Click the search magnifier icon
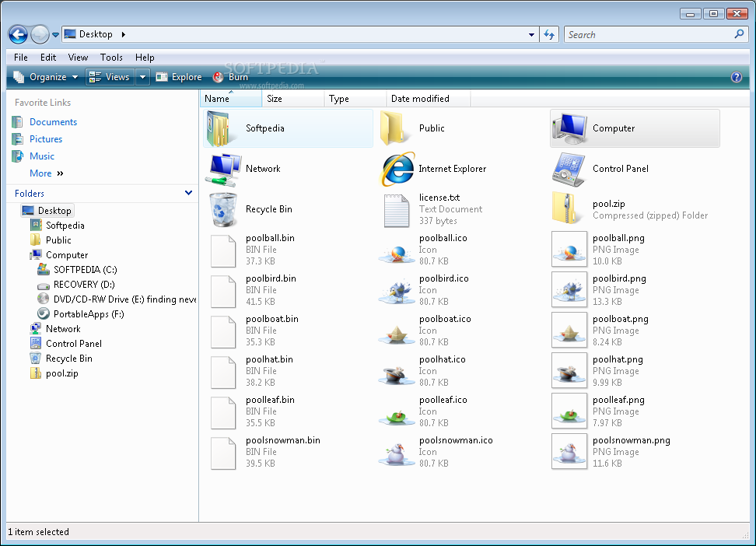The height and width of the screenshot is (546, 756). tap(739, 34)
